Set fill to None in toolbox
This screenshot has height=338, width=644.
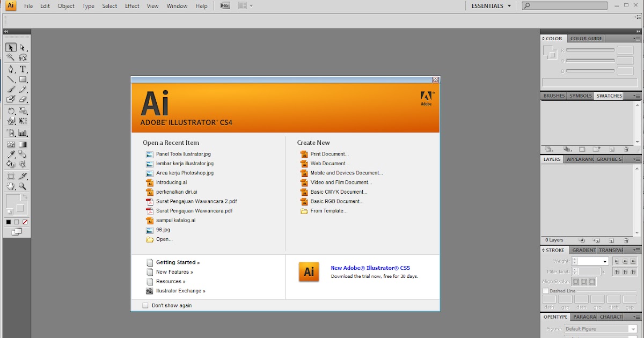[25, 222]
